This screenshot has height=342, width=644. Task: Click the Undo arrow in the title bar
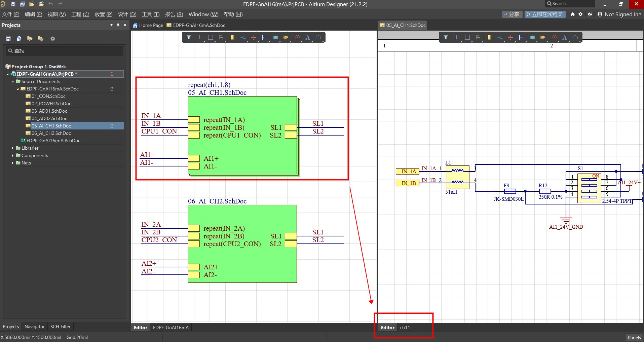coord(51,4)
